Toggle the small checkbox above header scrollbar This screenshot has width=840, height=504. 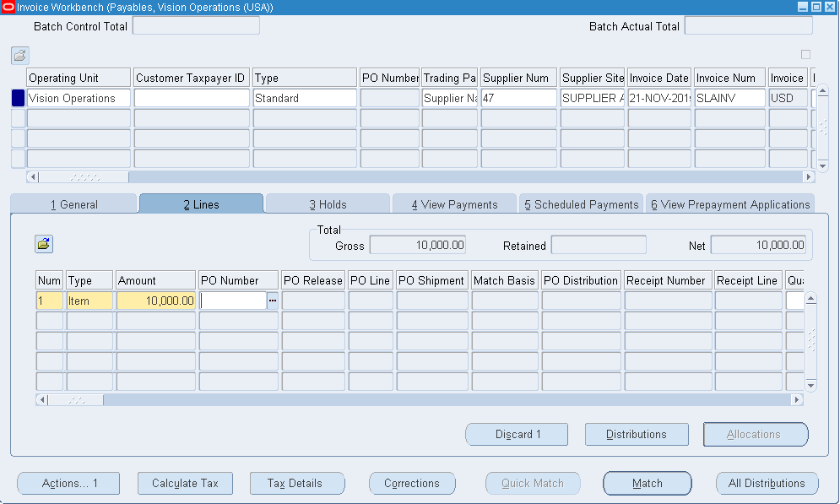point(805,55)
